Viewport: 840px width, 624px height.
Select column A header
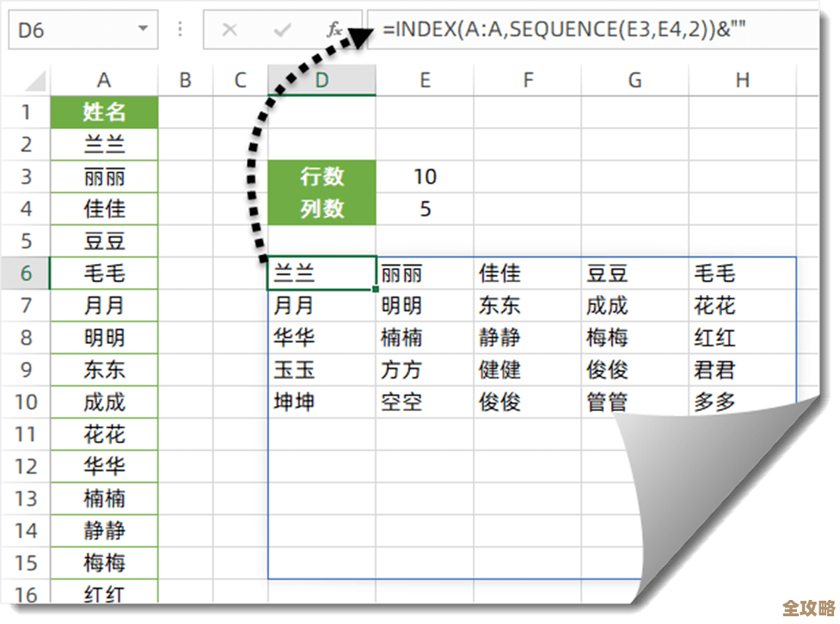click(x=104, y=81)
